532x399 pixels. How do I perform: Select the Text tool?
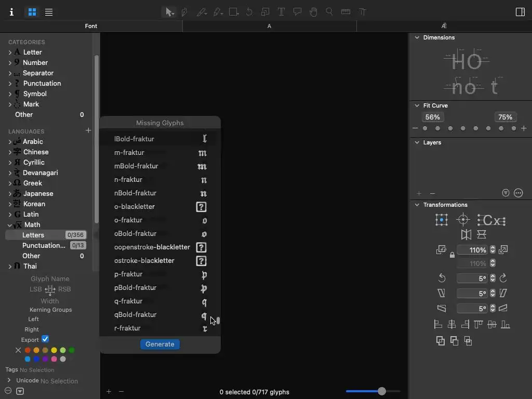tap(281, 12)
